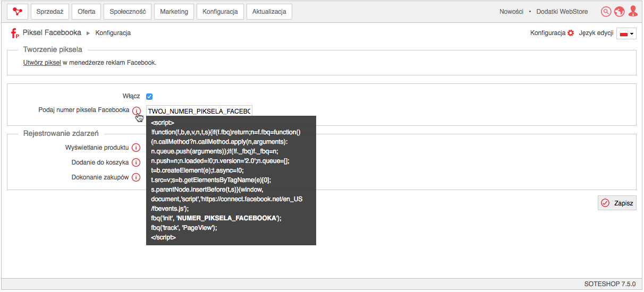Click info icon for Dodanie do koszyka
The image size is (644, 292).
click(x=136, y=162)
